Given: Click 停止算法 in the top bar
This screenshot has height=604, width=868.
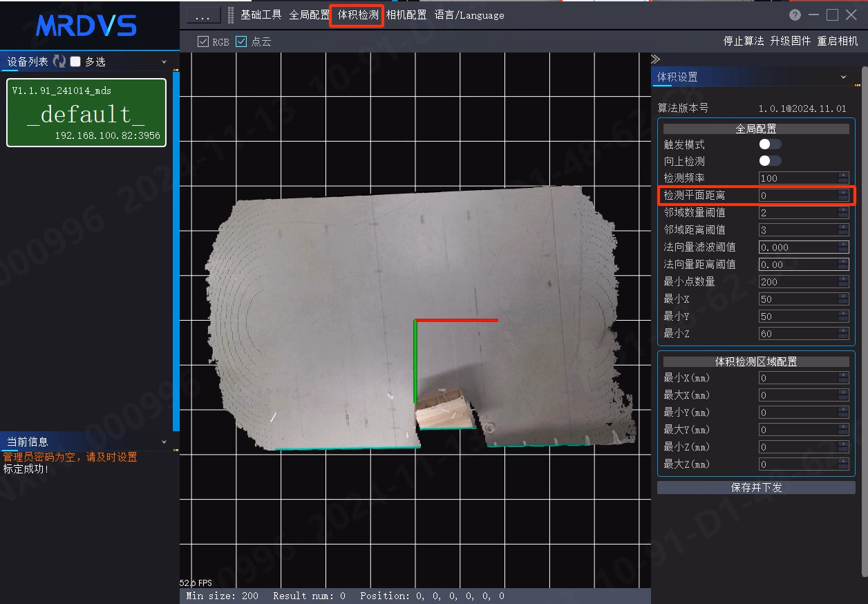Looking at the screenshot, I should pos(744,41).
